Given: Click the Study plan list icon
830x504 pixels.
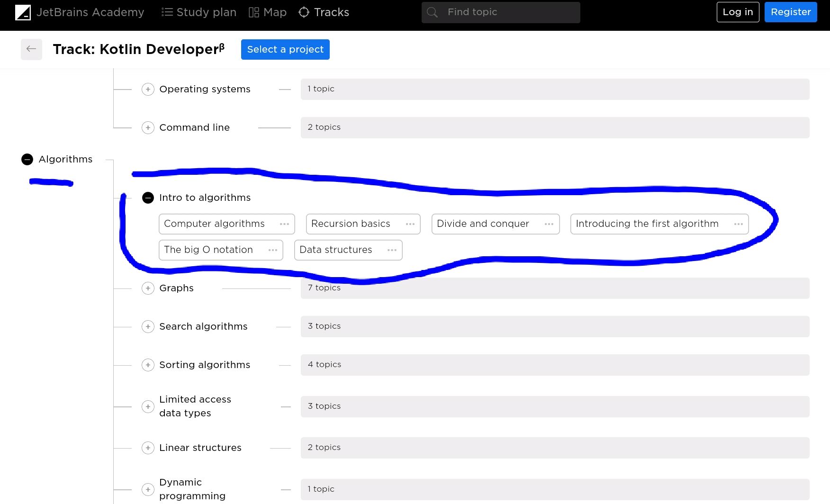Looking at the screenshot, I should [167, 12].
